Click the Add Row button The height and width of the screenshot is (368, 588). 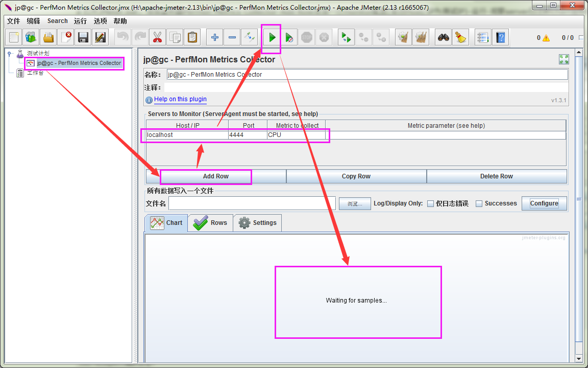216,176
